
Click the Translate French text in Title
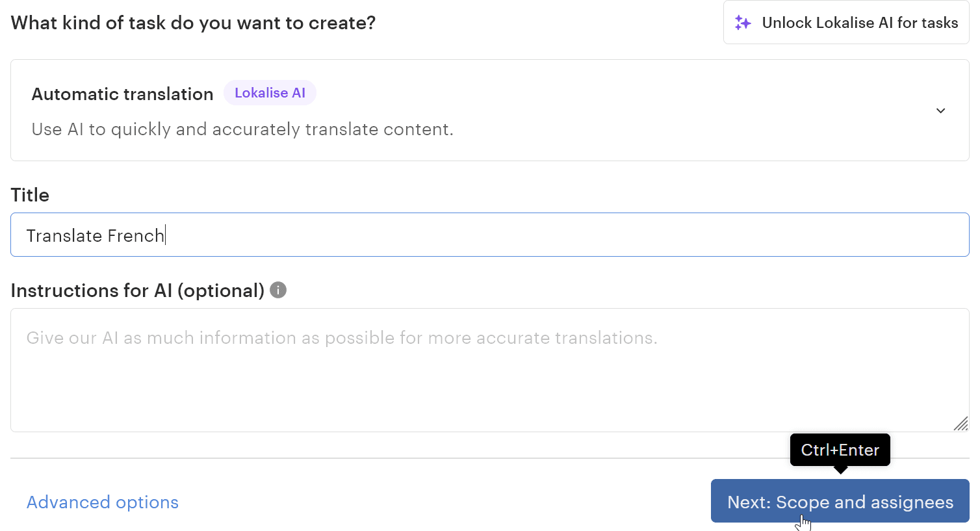click(95, 235)
